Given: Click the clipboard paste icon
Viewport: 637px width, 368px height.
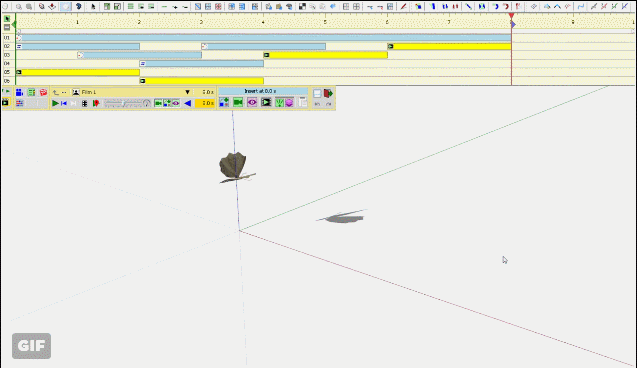Looking at the screenshot, I should pos(303,103).
